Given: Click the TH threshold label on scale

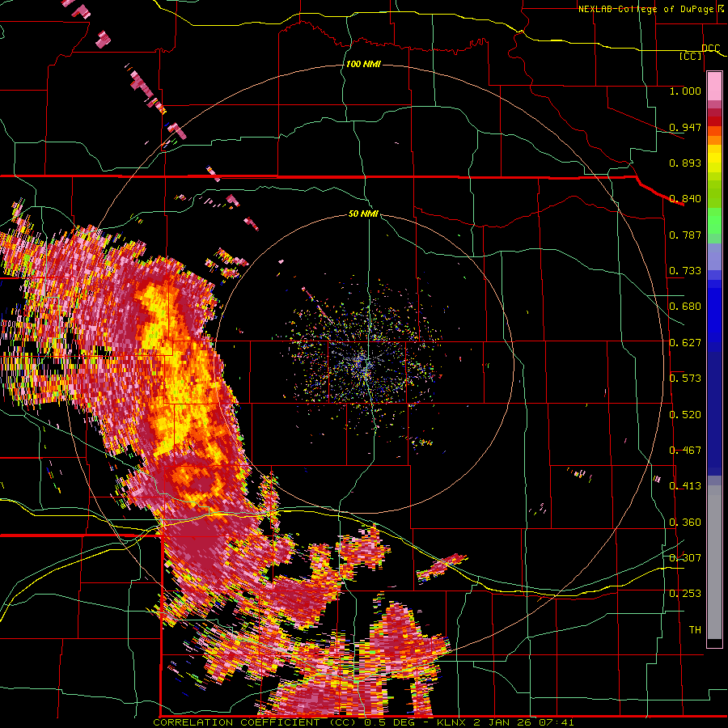Looking at the screenshot, I should point(695,630).
